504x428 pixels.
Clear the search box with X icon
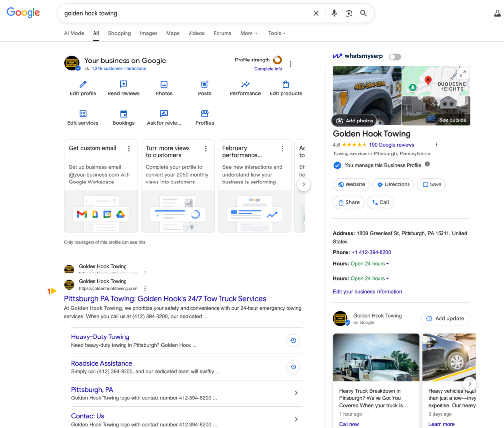coord(316,13)
